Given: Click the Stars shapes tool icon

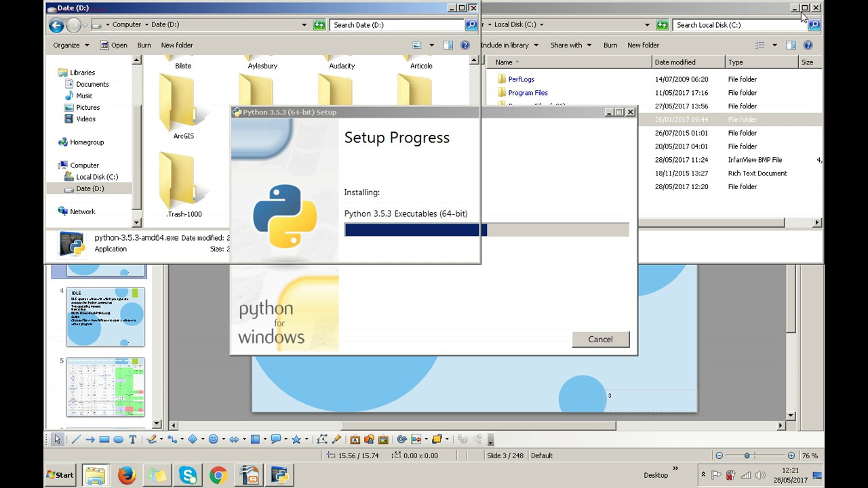Looking at the screenshot, I should click(x=296, y=439).
